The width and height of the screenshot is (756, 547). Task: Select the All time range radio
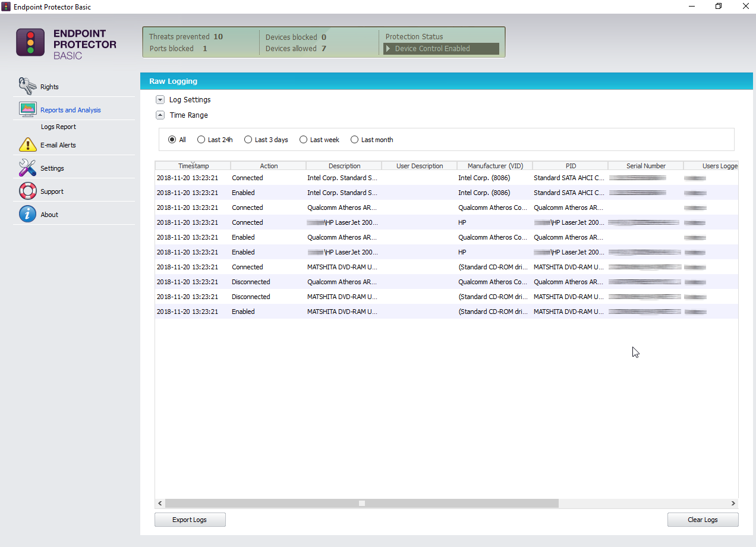(x=172, y=140)
